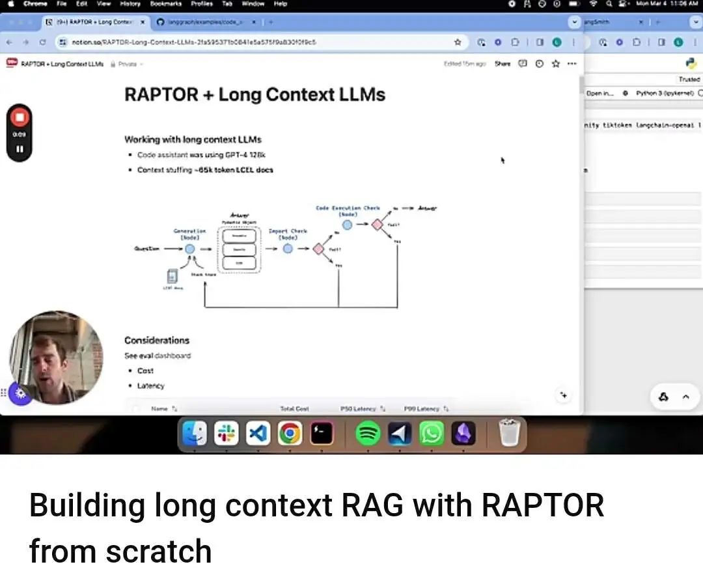Open Notion AI sparkle button

point(564,395)
